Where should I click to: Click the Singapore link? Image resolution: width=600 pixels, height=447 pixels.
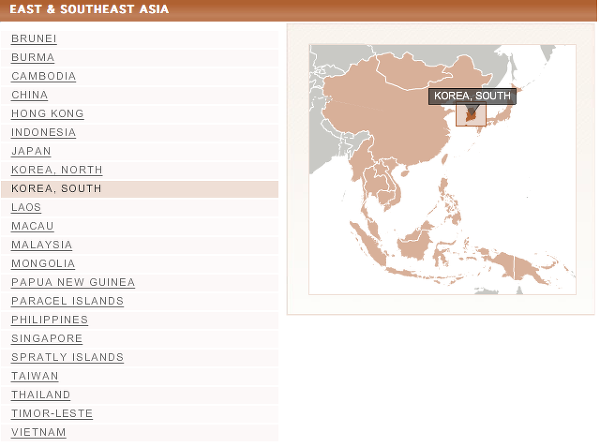(47, 339)
